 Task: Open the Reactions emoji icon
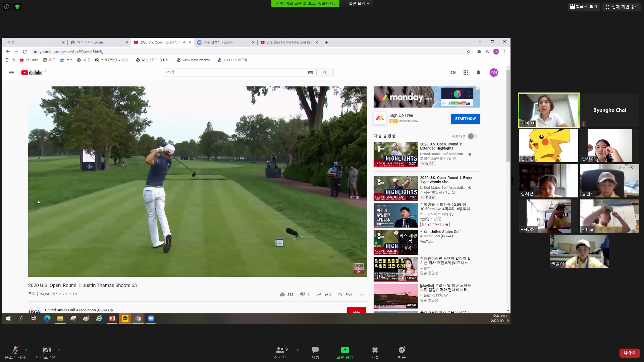tap(401, 350)
